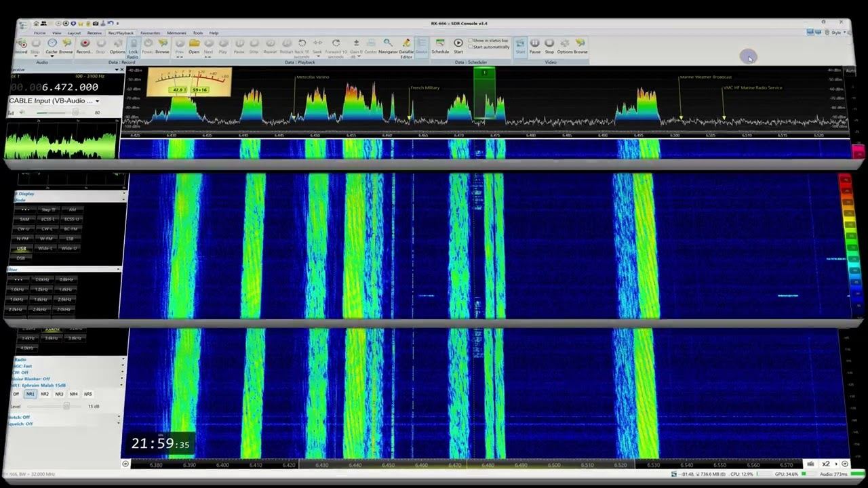Click the Next file icon

208,46
